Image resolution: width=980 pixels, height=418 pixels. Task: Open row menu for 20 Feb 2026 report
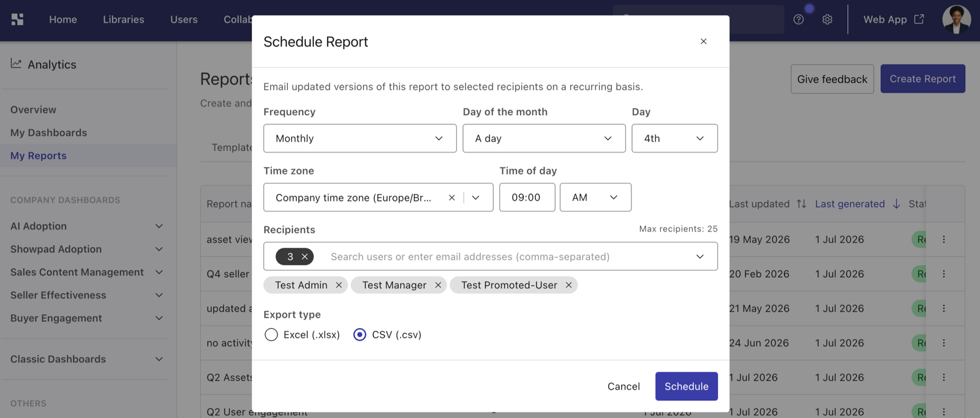[x=943, y=274]
